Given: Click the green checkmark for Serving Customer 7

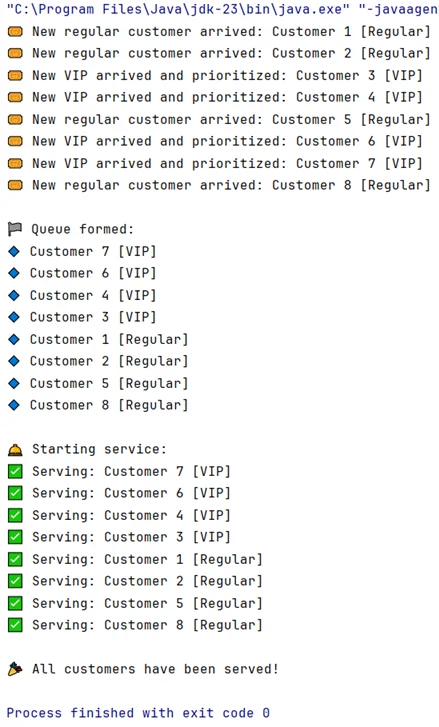Looking at the screenshot, I should click(x=15, y=472).
